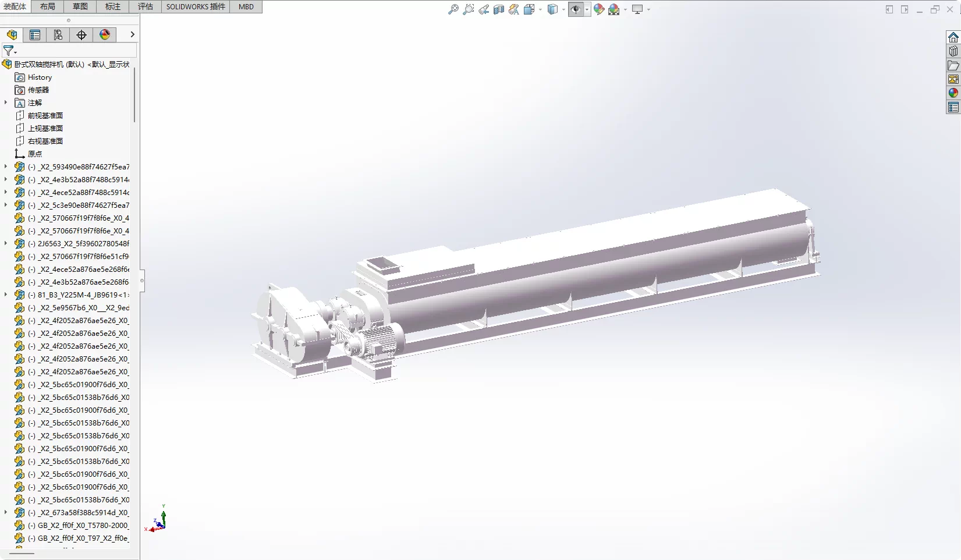
Task: Click the twin-shaft mixer 3D model
Action: [536, 285]
